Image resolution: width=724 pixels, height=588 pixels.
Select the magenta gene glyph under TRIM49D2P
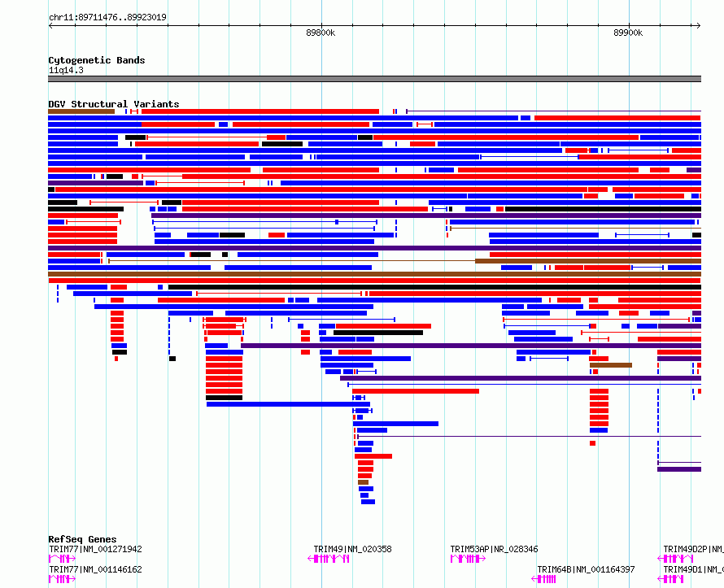pyautogui.click(x=675, y=559)
